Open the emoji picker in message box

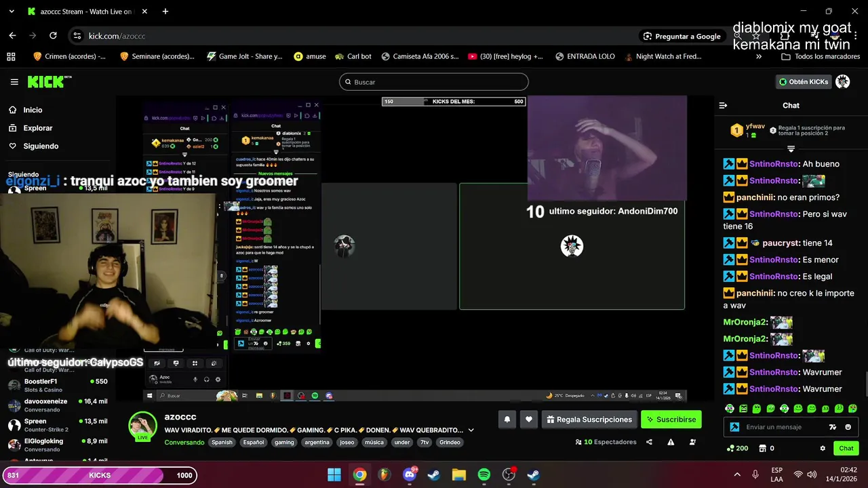848,427
